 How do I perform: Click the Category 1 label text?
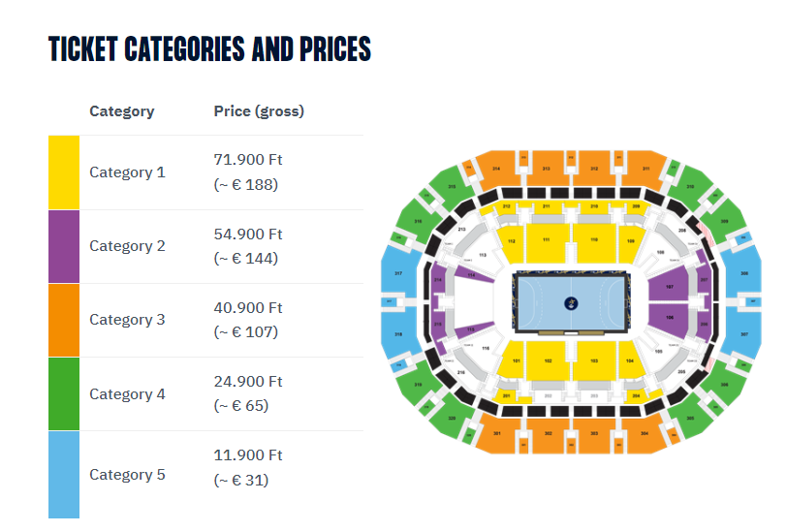click(x=127, y=172)
